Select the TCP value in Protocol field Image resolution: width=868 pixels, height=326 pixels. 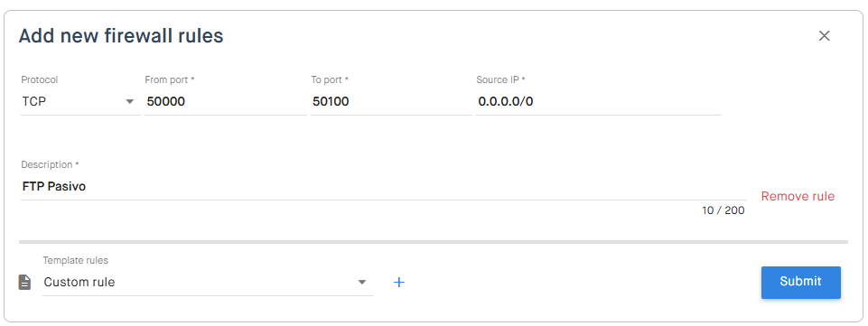click(33, 102)
